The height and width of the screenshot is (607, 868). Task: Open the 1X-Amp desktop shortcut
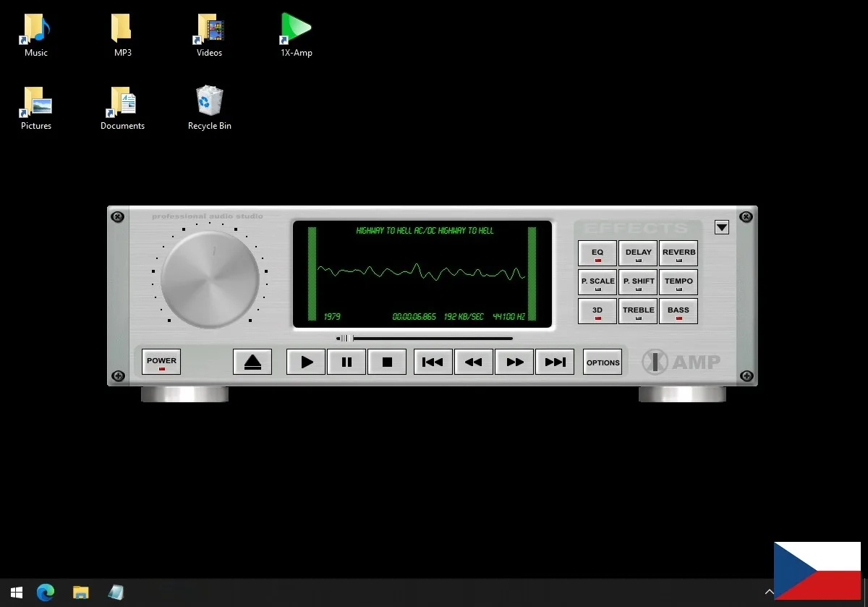click(x=296, y=34)
